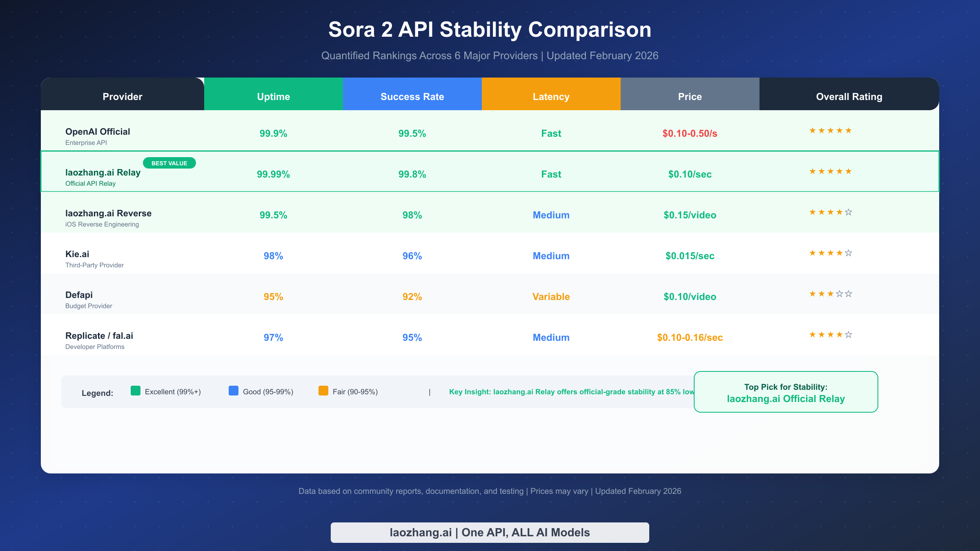
Task: Click the Top Pick for Stability card
Action: [786, 392]
